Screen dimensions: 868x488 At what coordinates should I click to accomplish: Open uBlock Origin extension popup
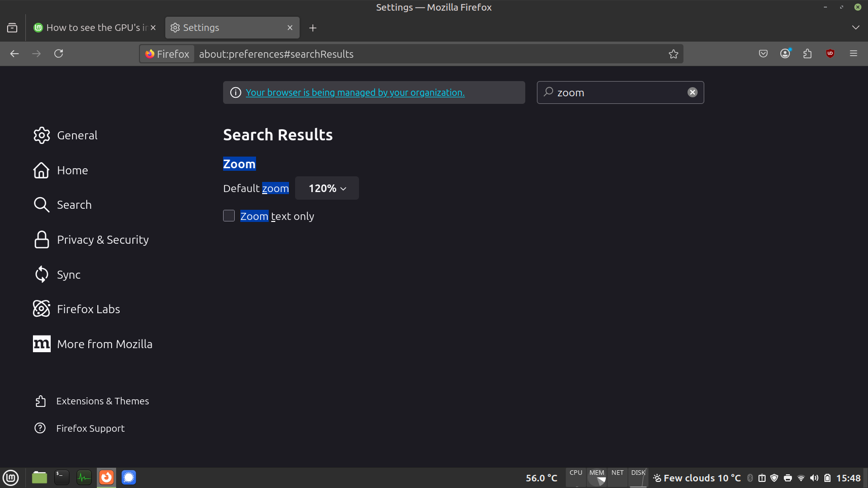830,54
